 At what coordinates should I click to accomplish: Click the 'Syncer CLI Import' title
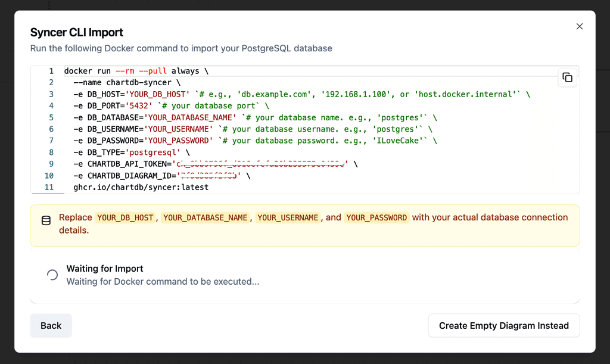(x=77, y=32)
